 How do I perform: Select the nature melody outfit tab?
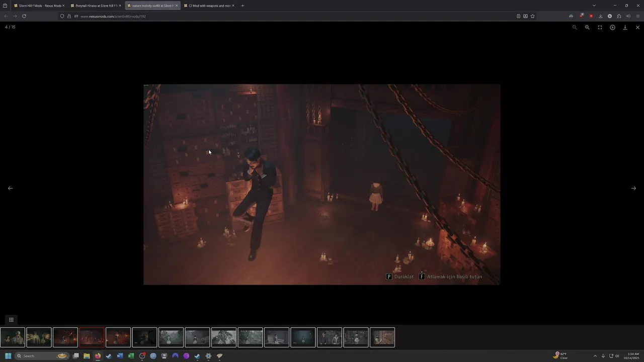(152, 6)
